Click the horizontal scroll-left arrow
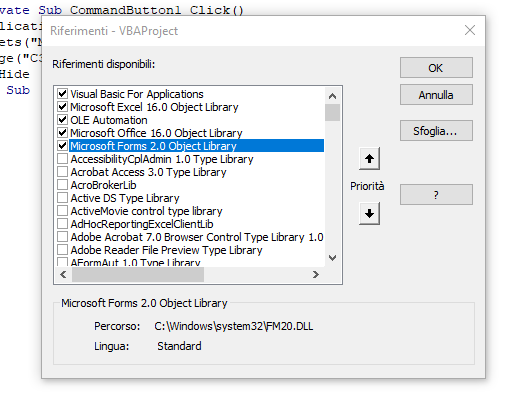This screenshot has height=399, width=520. pos(63,275)
